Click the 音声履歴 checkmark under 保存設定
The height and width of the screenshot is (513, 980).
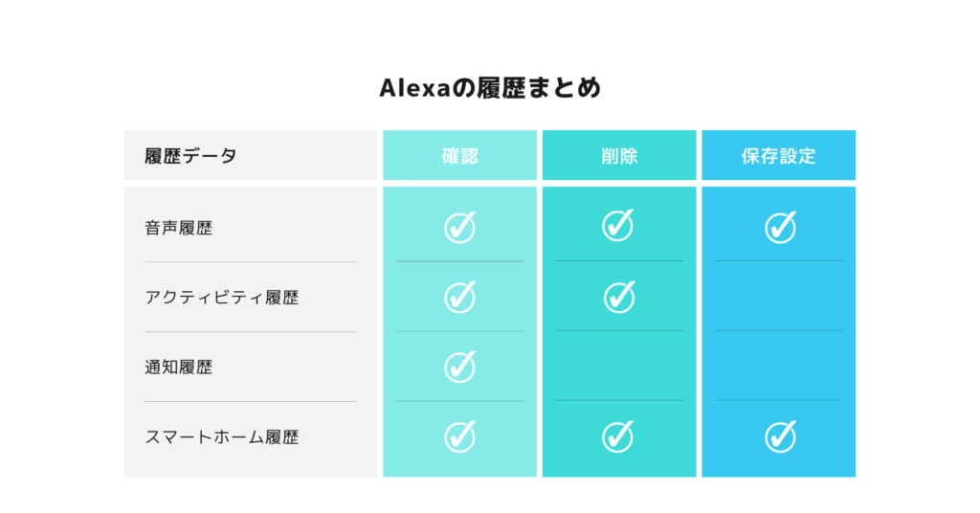tap(781, 227)
